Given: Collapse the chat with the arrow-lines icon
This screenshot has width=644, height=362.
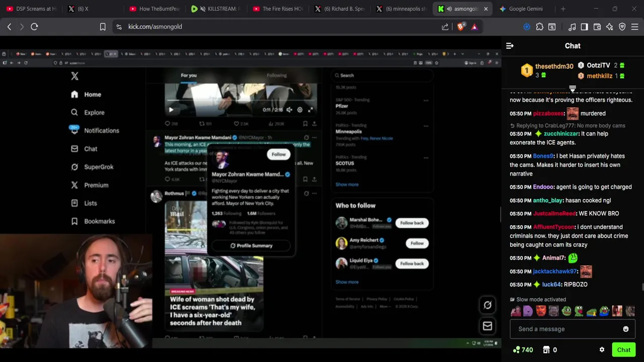Looking at the screenshot, I should [510, 46].
